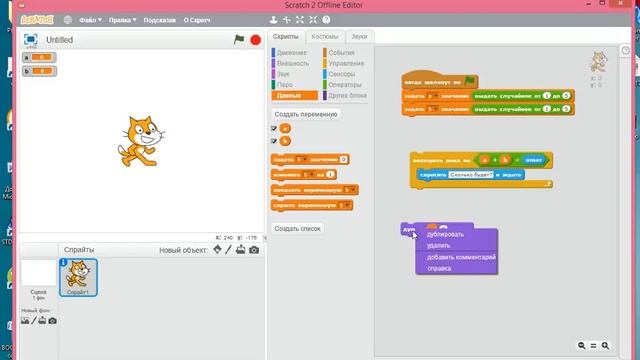Open the tips panel question mark at right edge

coord(625,51)
